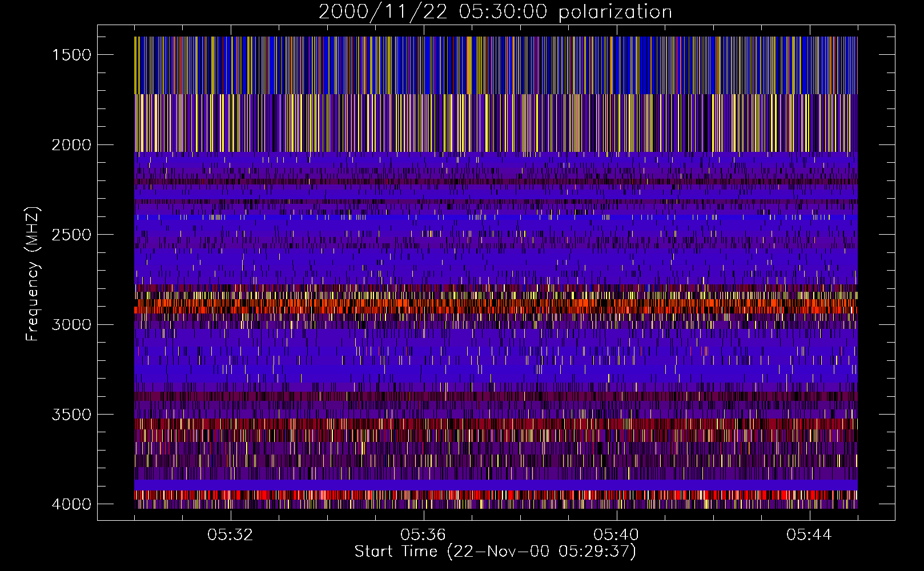Click the 05:32 time axis label
Image resolution: width=924 pixels, height=571 pixels.
click(230, 535)
